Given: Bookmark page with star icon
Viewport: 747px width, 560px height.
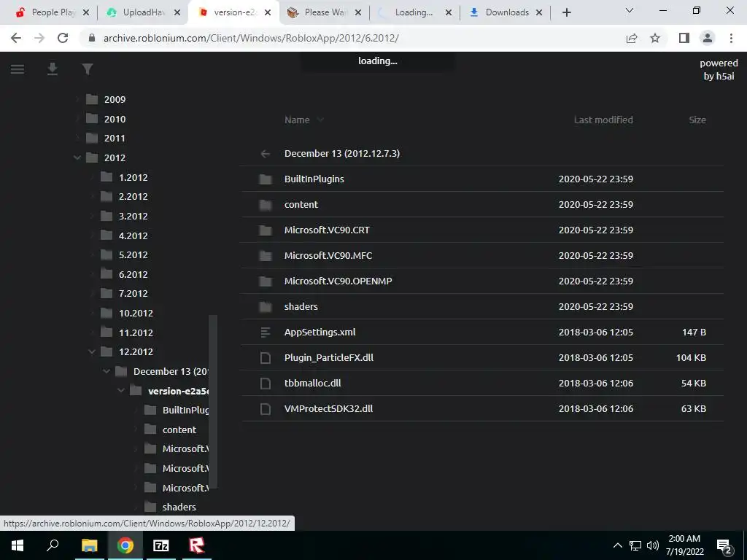Looking at the screenshot, I should point(656,38).
